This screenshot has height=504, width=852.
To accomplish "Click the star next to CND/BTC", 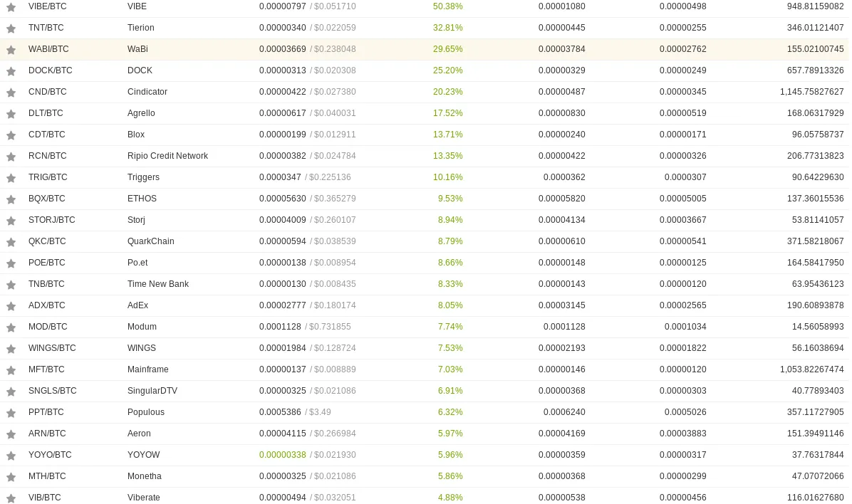I will [x=11, y=93].
